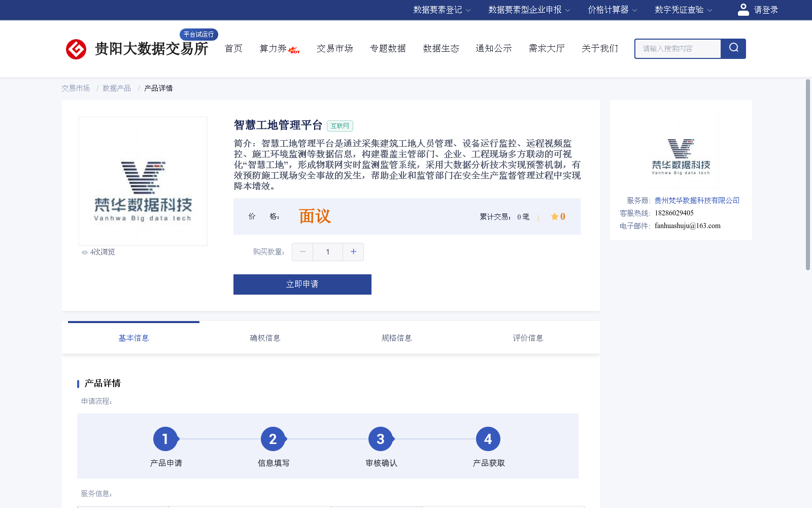
Task: Select step 4 circle 产品获取
Action: click(488, 439)
